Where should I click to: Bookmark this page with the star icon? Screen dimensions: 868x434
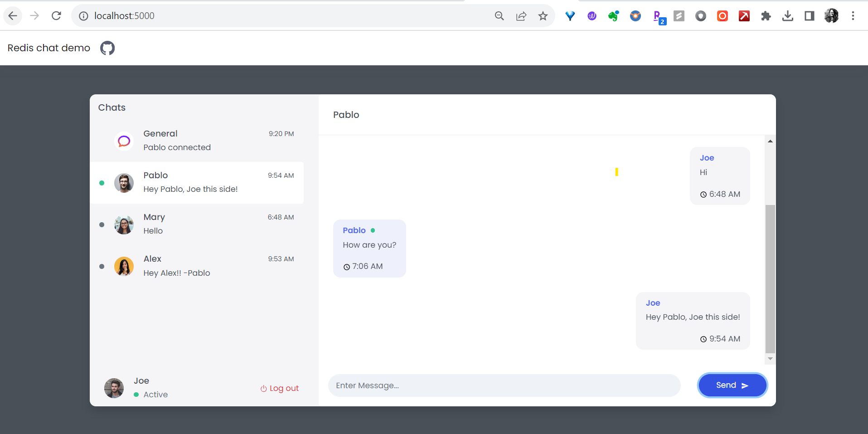click(543, 16)
